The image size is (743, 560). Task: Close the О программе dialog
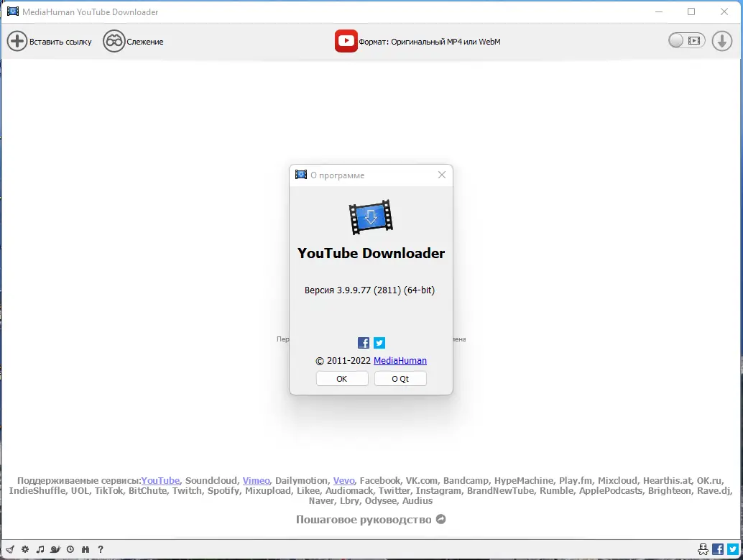(x=441, y=175)
